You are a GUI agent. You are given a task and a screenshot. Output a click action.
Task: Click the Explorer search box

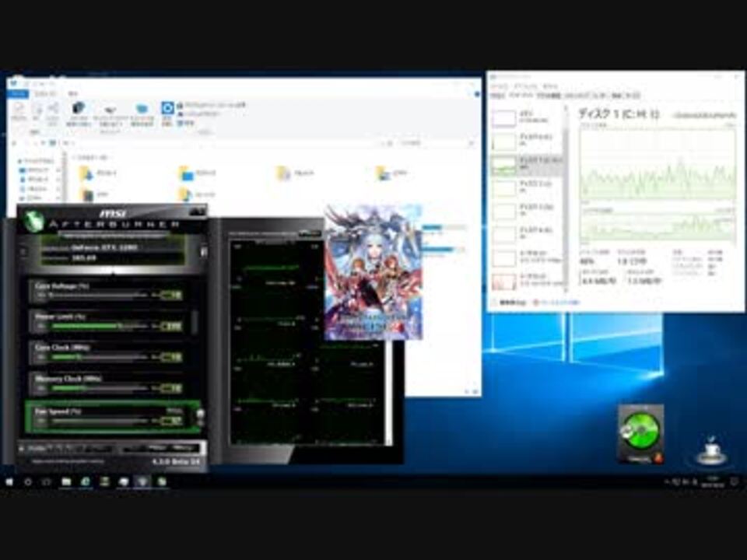coord(436,143)
